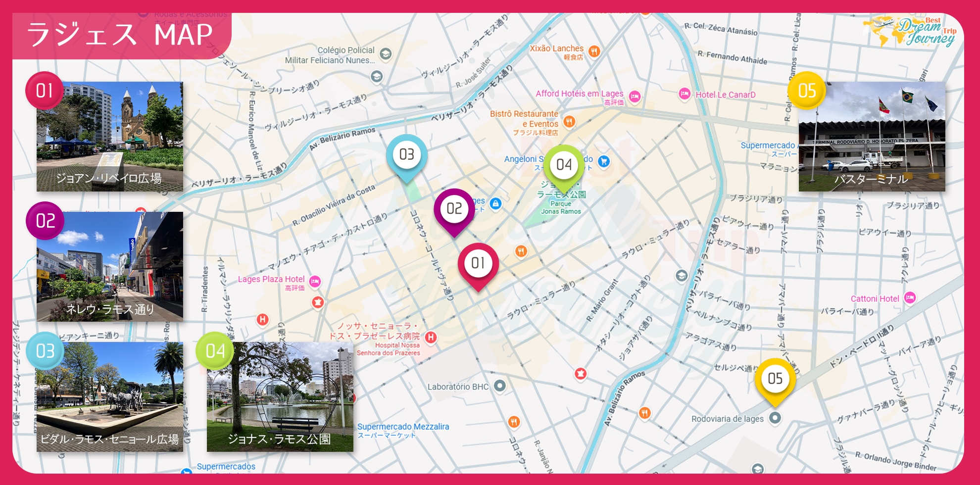
Task: Click the pink 01 map pin
Action: click(478, 266)
